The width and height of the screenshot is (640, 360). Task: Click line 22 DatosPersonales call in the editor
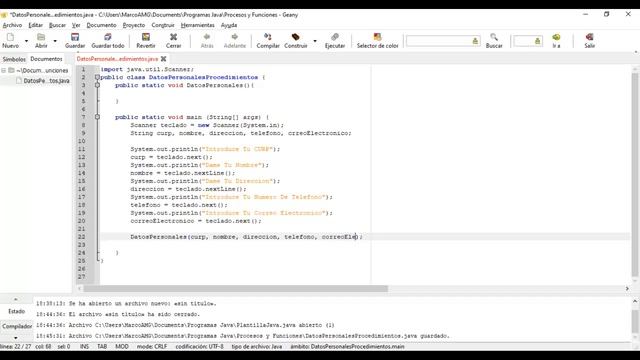click(246, 237)
